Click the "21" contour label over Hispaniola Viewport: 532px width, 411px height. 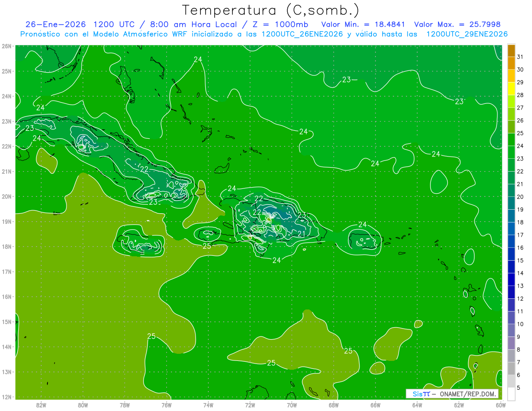(x=301, y=234)
